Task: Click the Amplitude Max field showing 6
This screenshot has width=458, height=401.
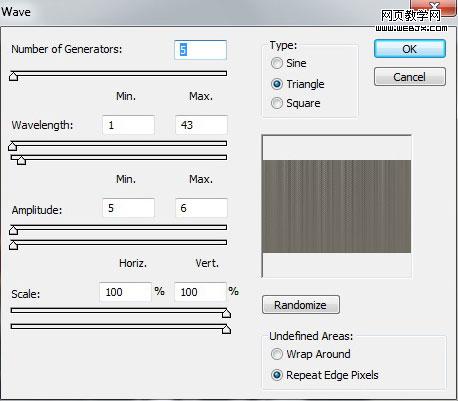Action: click(201, 208)
